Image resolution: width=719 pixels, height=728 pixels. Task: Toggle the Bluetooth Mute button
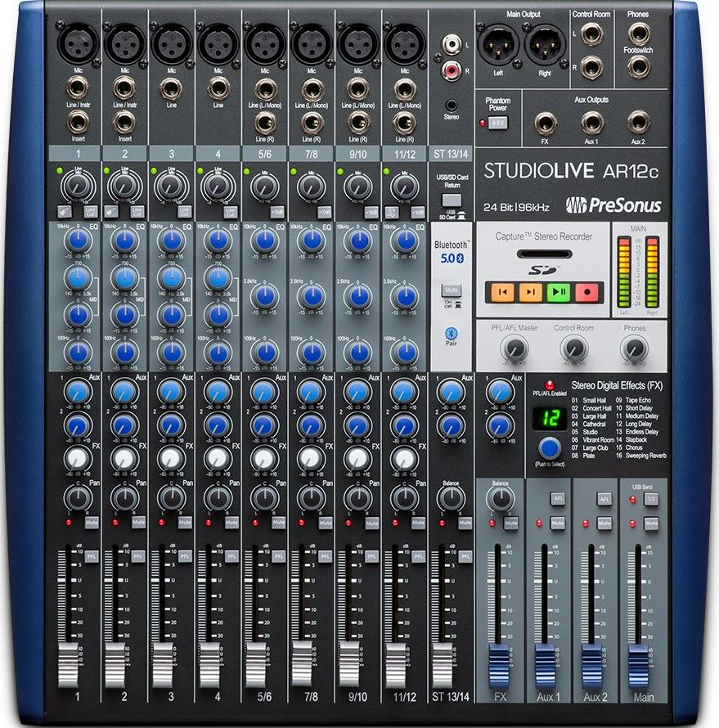pyautogui.click(x=452, y=290)
